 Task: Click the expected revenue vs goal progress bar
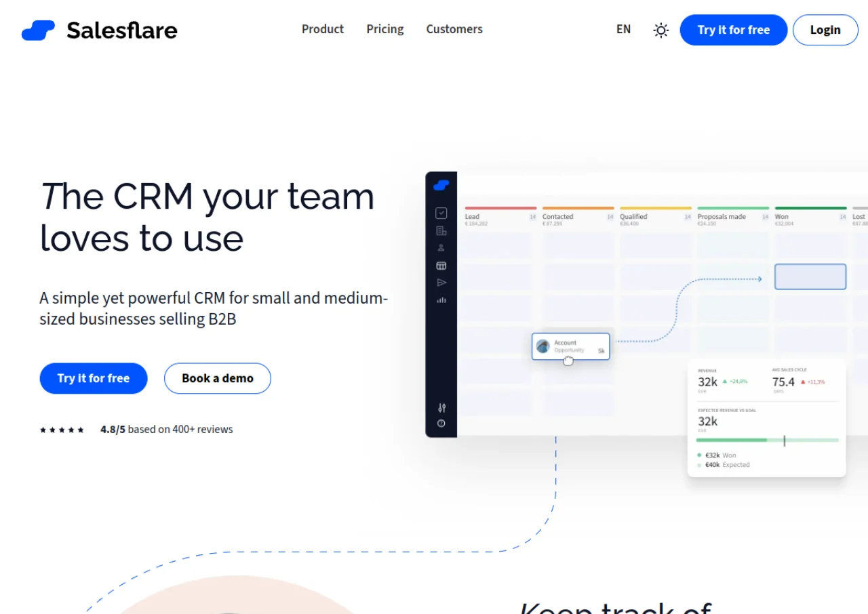tap(768, 441)
